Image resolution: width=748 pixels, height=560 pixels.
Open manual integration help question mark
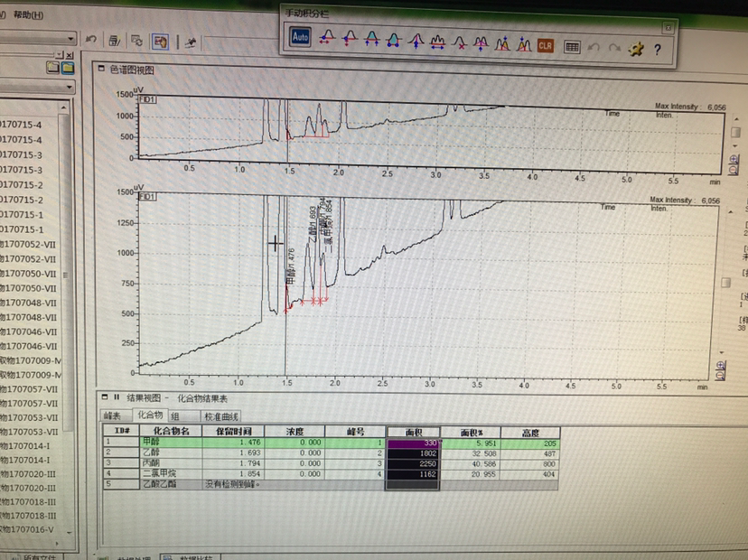click(x=658, y=49)
